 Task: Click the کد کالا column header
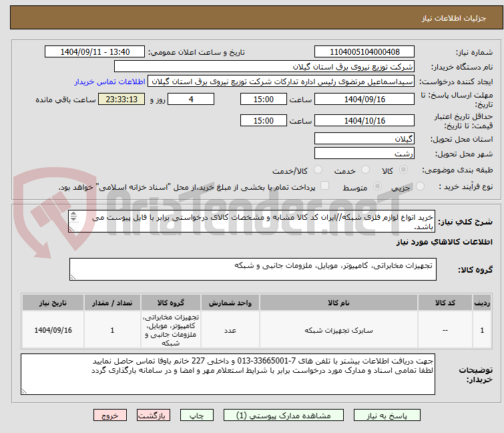pos(445,303)
